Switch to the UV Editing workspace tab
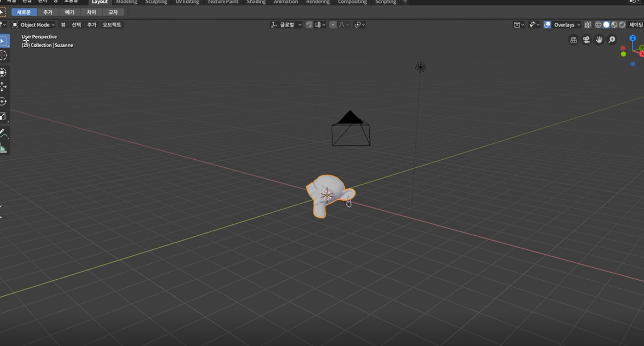 [187, 2]
